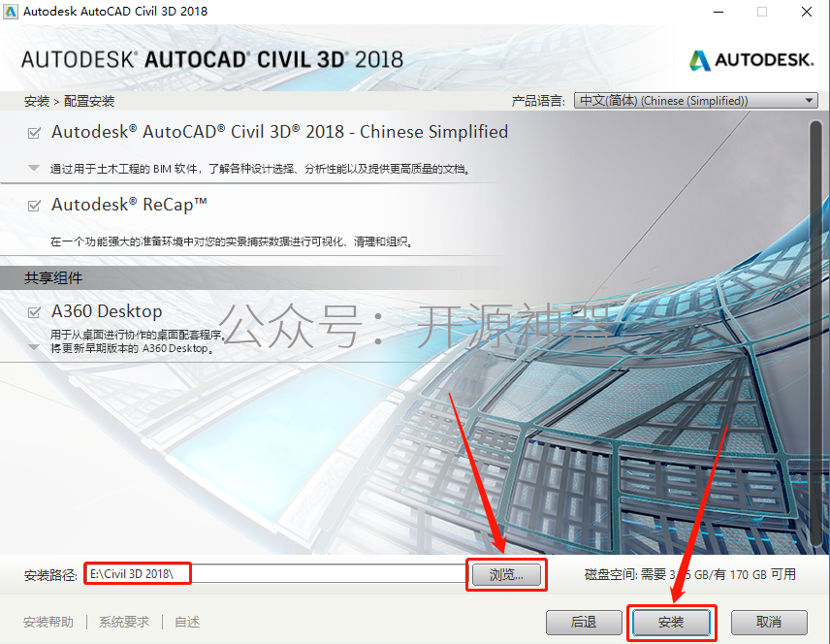Viewport: 830px width, 644px height.
Task: Toggle the Autodesk ReCap checkbox
Action: [x=34, y=205]
